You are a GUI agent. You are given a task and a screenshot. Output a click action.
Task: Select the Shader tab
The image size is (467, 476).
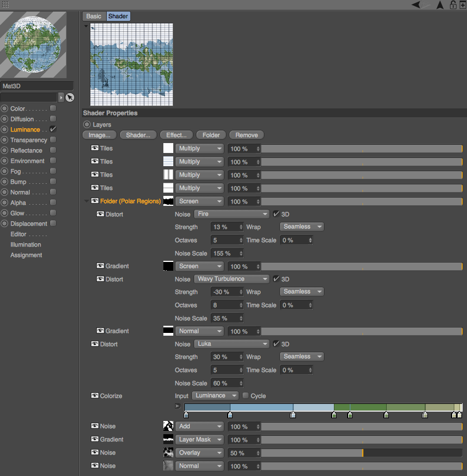coord(118,16)
